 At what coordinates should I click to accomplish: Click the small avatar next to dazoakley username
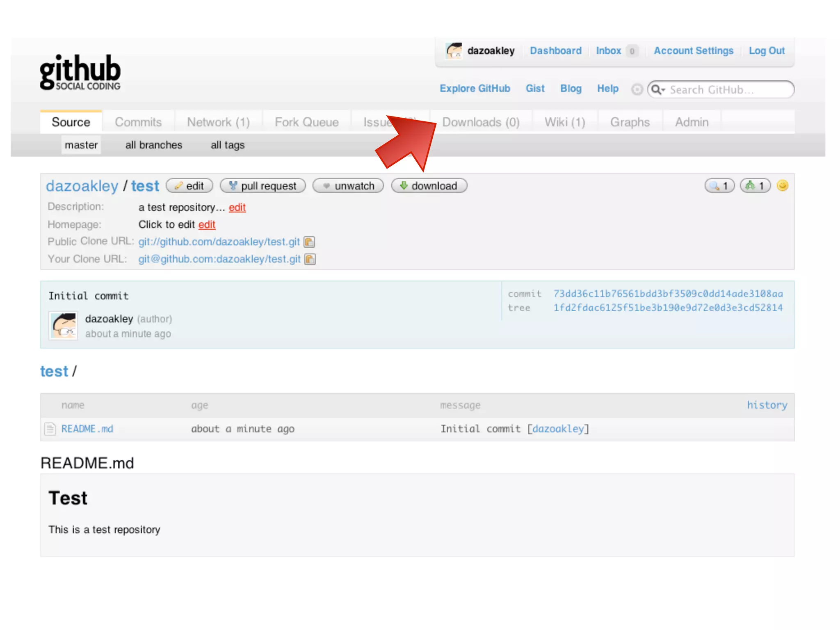454,51
